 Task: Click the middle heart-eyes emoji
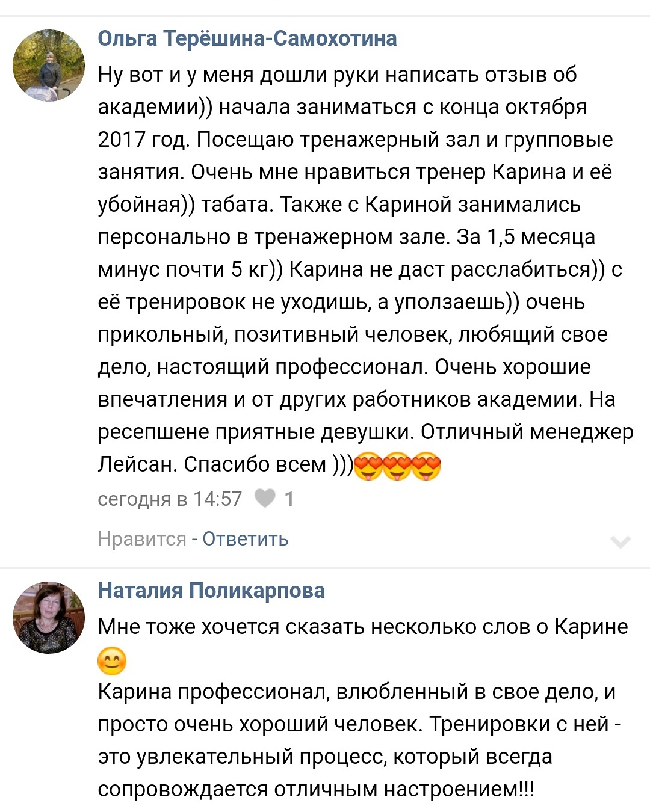click(397, 466)
